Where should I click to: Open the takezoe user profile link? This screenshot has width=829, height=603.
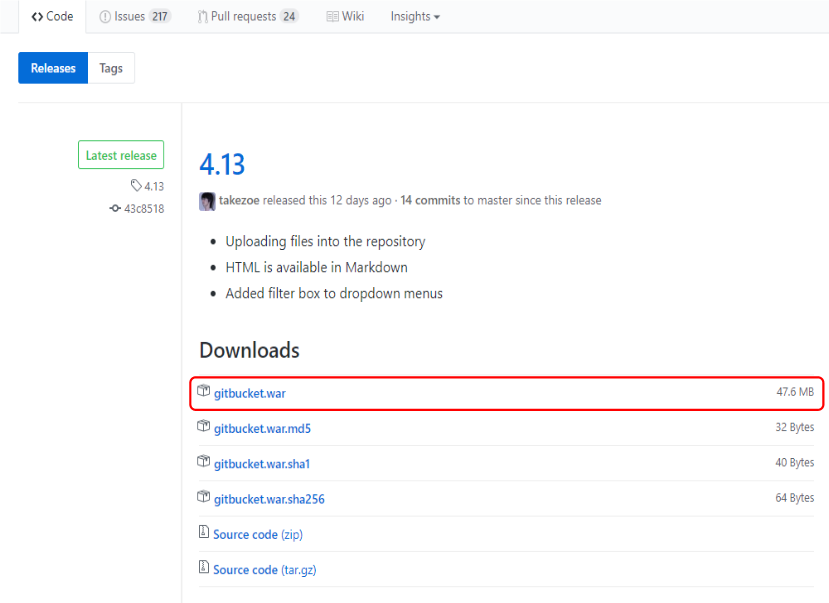(239, 200)
